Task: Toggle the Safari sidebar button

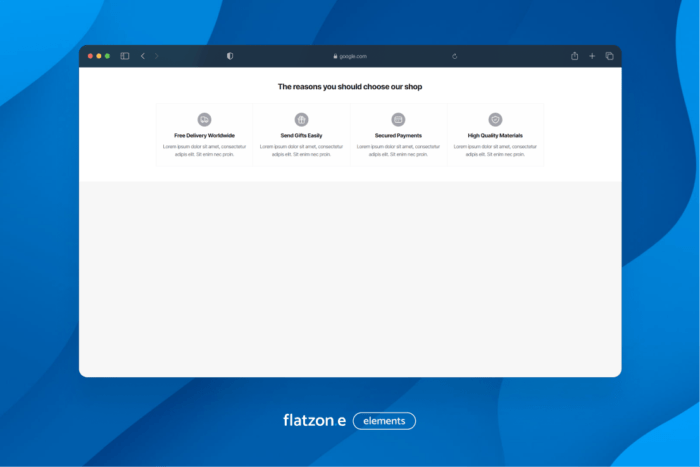Action: coord(125,56)
